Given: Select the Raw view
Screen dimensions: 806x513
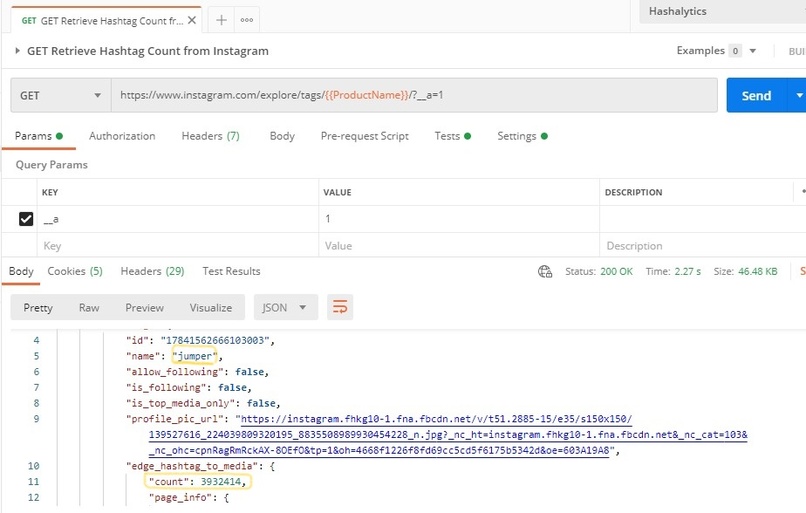Looking at the screenshot, I should point(89,307).
